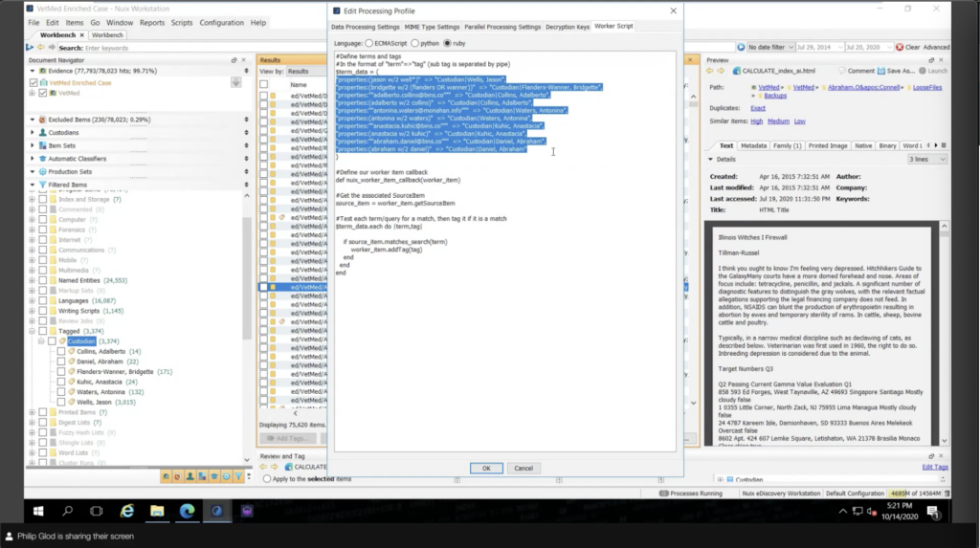Run the search with the blue play icon
This screenshot has height=548, width=980.
click(x=741, y=47)
